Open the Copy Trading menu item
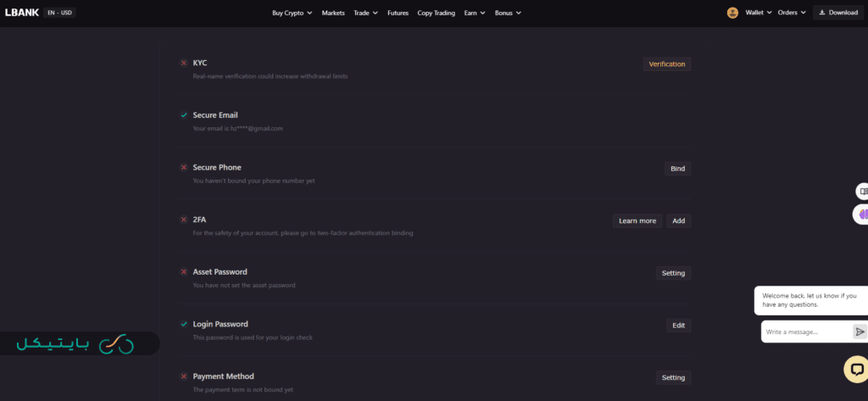The image size is (868, 401). [x=436, y=13]
